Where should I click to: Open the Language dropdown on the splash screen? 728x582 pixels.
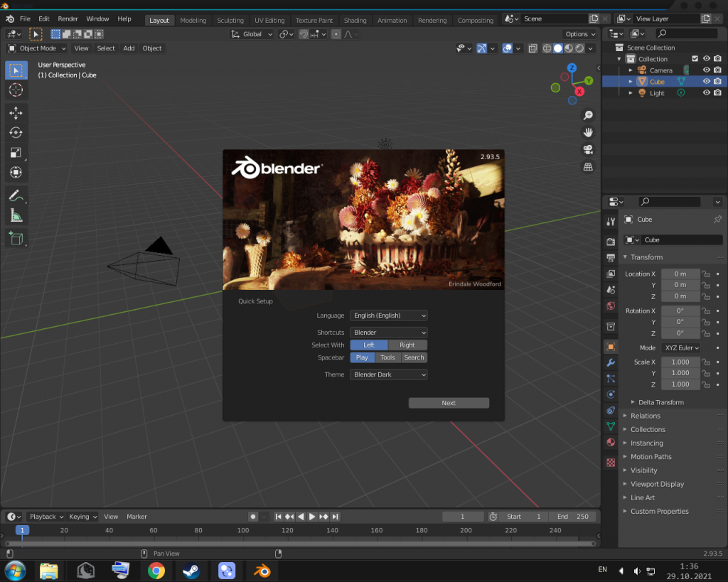click(x=388, y=316)
